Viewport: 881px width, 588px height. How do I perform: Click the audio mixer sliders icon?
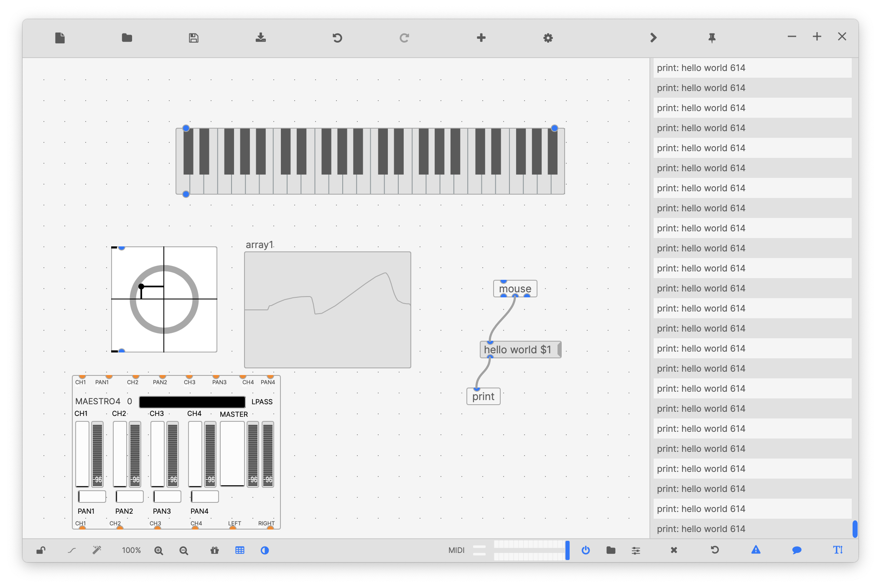(x=636, y=550)
